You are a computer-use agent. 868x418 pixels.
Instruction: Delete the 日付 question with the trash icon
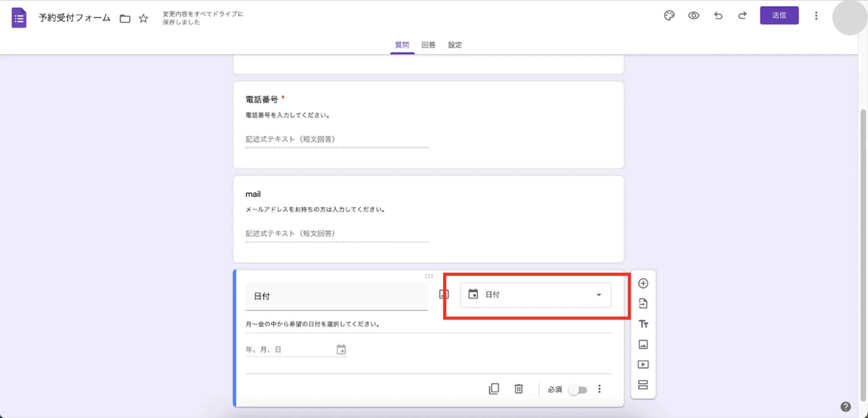(519, 389)
